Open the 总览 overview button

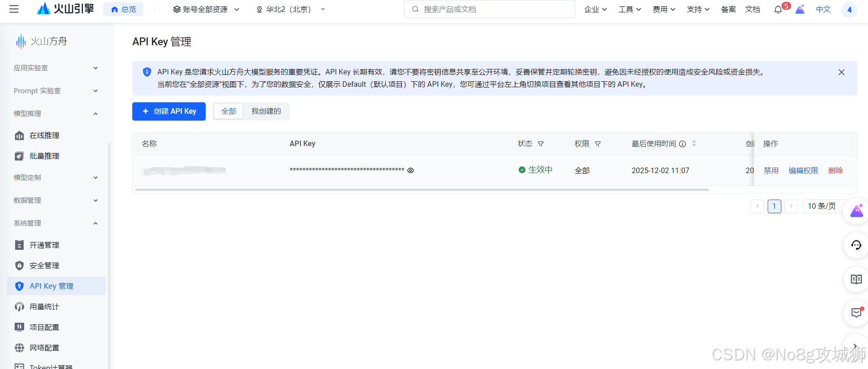(x=123, y=9)
